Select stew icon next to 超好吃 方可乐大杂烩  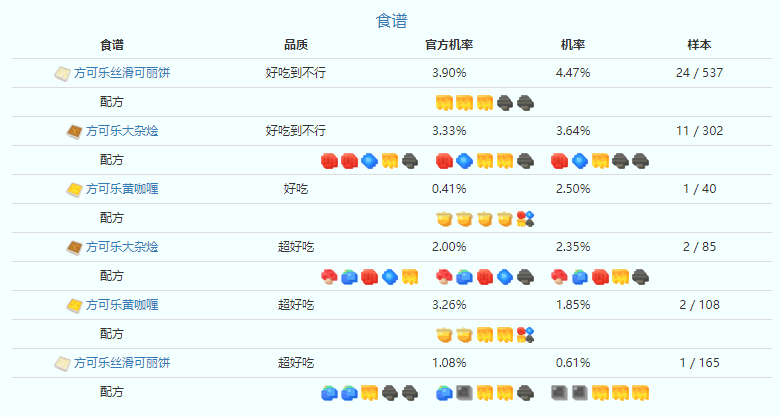tap(73, 247)
